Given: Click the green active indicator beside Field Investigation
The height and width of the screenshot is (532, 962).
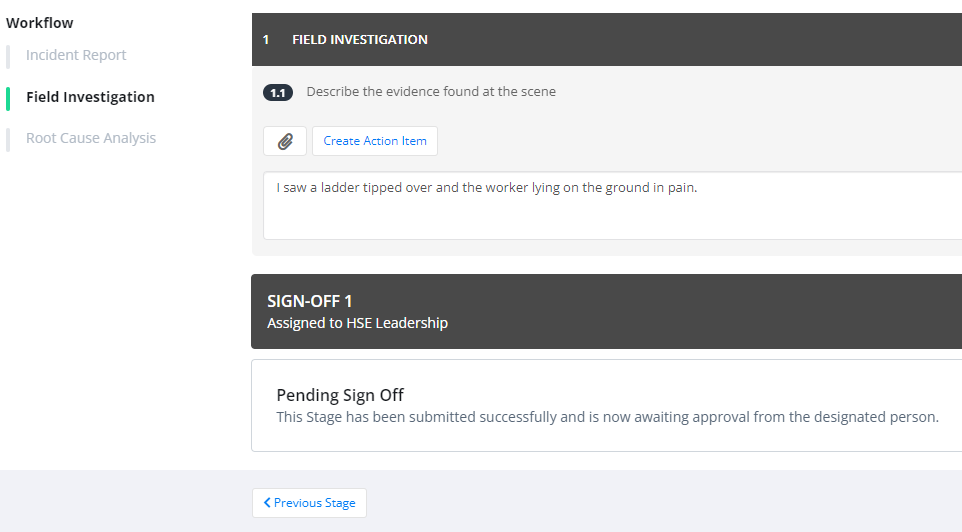Looking at the screenshot, I should click(8, 99).
